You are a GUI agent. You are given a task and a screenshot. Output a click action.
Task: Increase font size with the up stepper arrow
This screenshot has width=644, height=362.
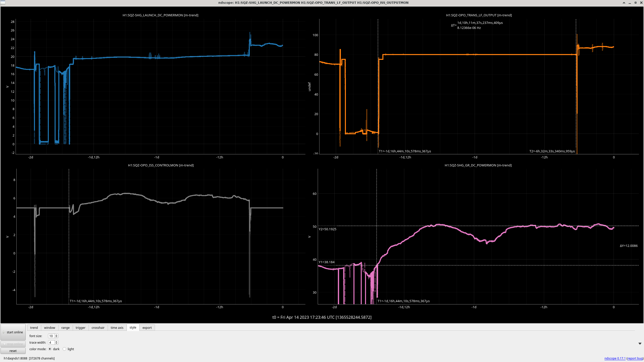[x=56, y=335]
